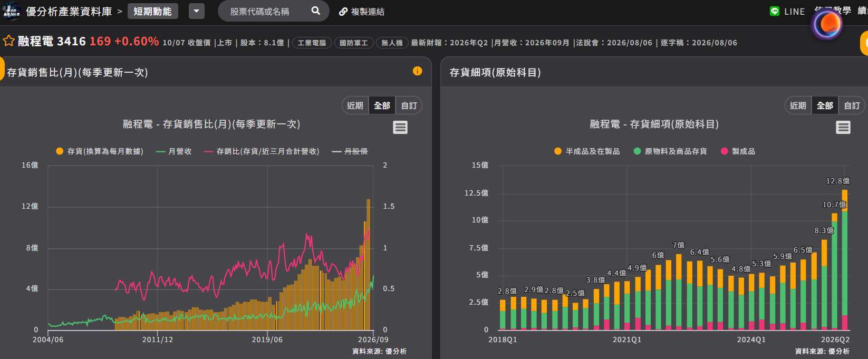The height and width of the screenshot is (359, 868).
Task: Click the 2018Q1 axis label
Action: pos(503,339)
